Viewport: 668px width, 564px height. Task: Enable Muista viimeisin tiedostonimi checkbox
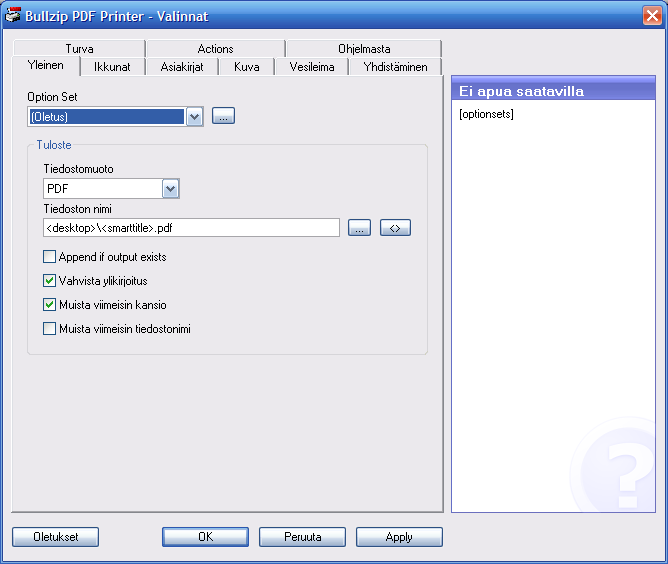pos(49,328)
